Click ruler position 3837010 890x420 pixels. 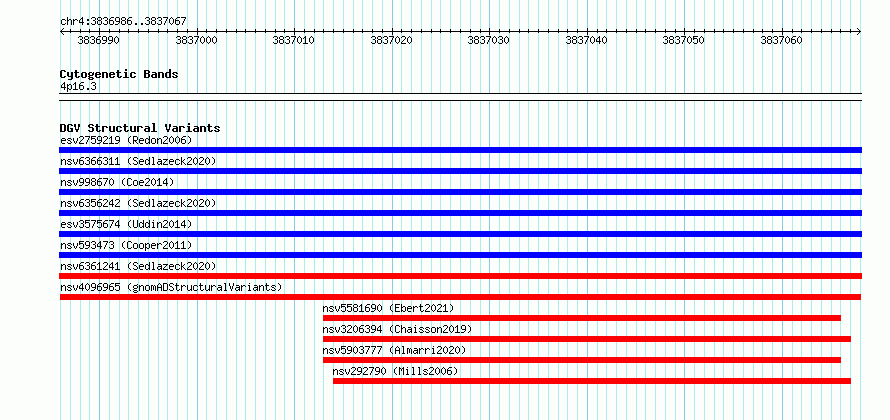(295, 40)
